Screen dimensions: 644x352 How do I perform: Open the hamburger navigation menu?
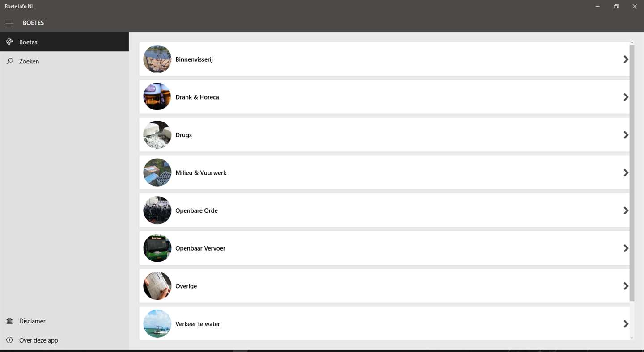(x=9, y=23)
